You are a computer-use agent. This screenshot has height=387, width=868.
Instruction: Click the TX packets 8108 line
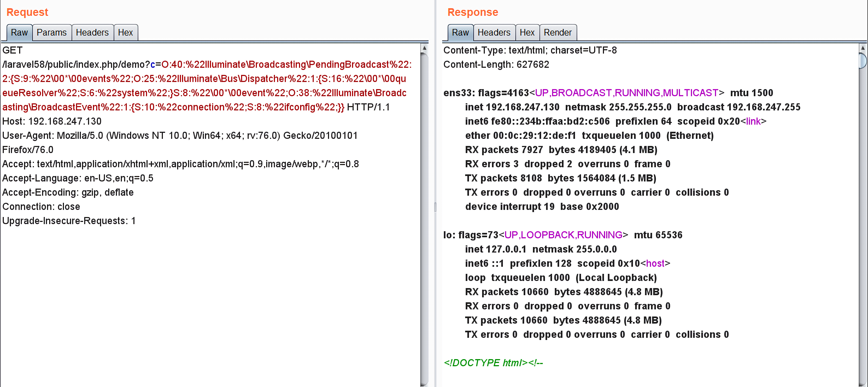coord(561,178)
